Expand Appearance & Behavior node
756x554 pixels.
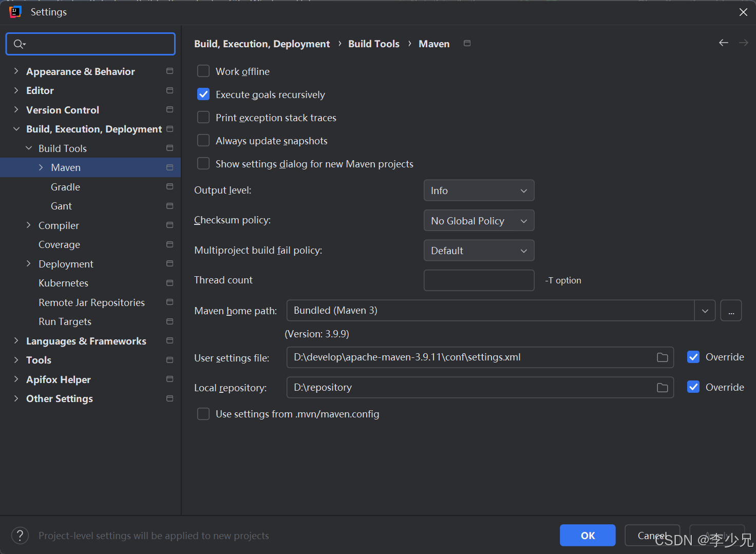pyautogui.click(x=16, y=71)
